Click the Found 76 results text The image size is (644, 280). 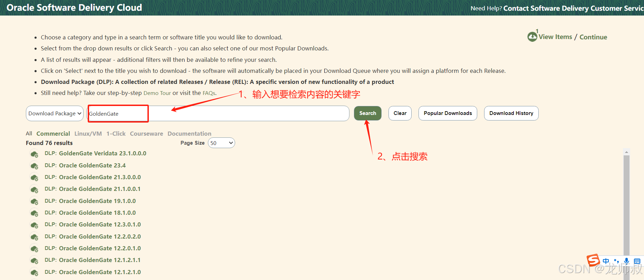(x=49, y=143)
